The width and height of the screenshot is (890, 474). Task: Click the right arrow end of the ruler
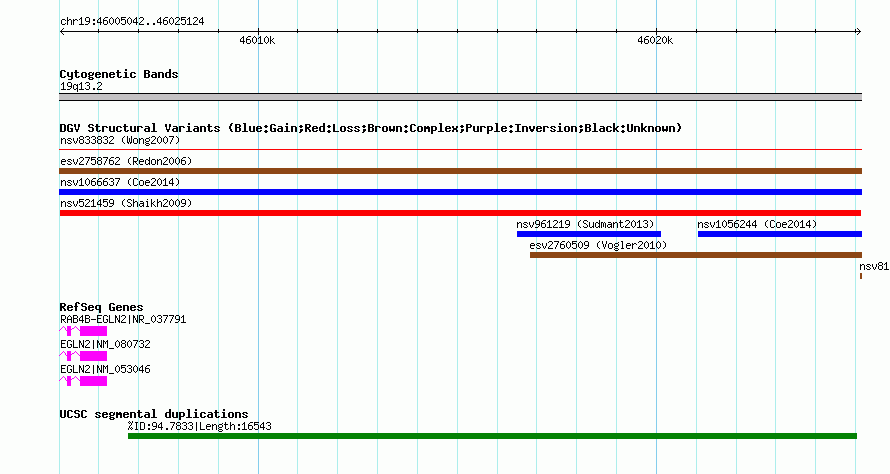[858, 32]
